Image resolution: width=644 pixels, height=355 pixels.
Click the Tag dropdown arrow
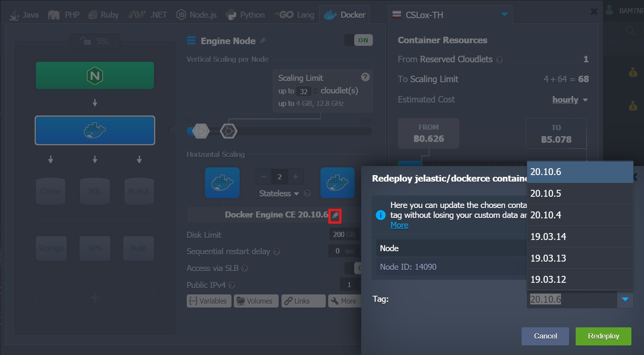click(x=625, y=299)
